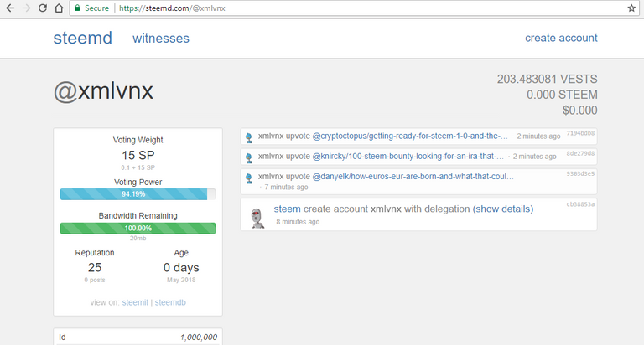Open the browser home icon
Viewport: 644px width, 345px height.
coord(59,8)
